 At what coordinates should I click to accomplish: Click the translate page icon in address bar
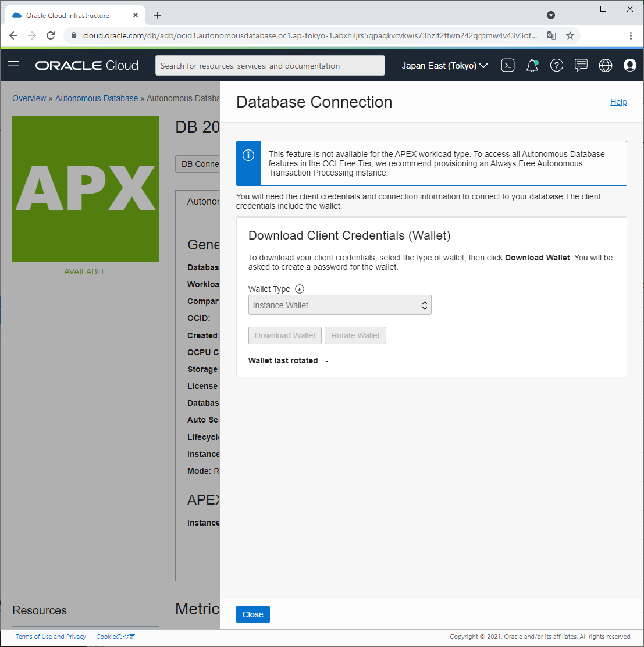point(551,35)
